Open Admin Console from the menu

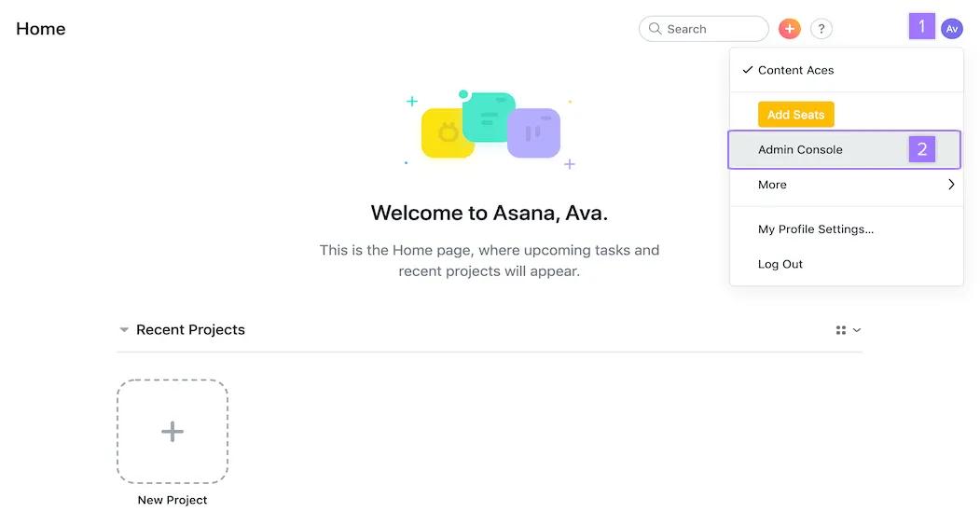click(x=800, y=149)
